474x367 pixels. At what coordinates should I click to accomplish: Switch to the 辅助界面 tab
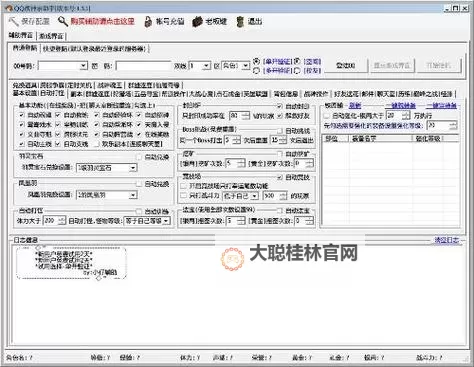[21, 35]
